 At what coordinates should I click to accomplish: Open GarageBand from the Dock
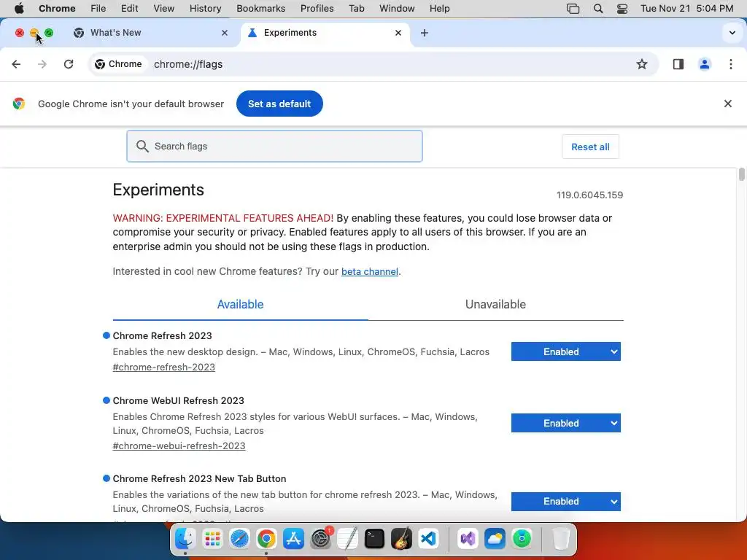pos(402,539)
